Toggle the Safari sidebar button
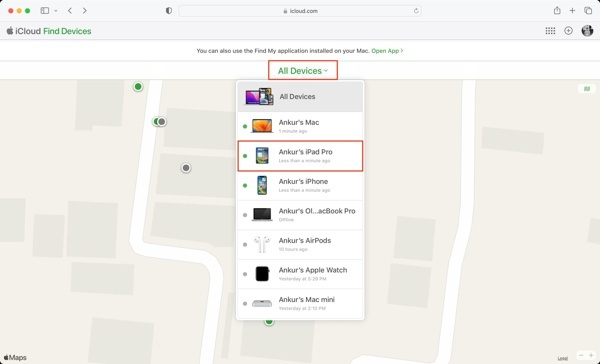Viewport: 600px width, 364px height. tap(45, 11)
